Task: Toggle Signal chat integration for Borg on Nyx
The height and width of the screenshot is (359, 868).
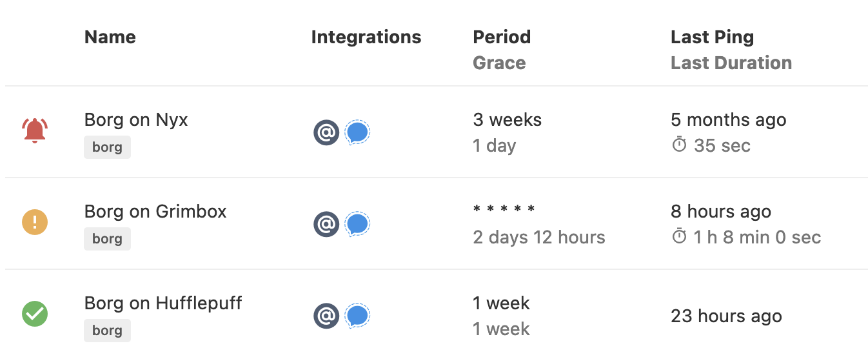Action: click(357, 132)
